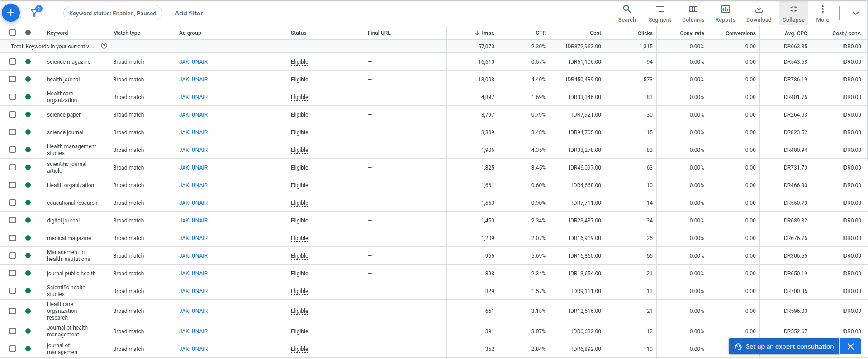Image resolution: width=868 pixels, height=359 pixels.
Task: Sort by the Clicks column header
Action: pyautogui.click(x=645, y=33)
